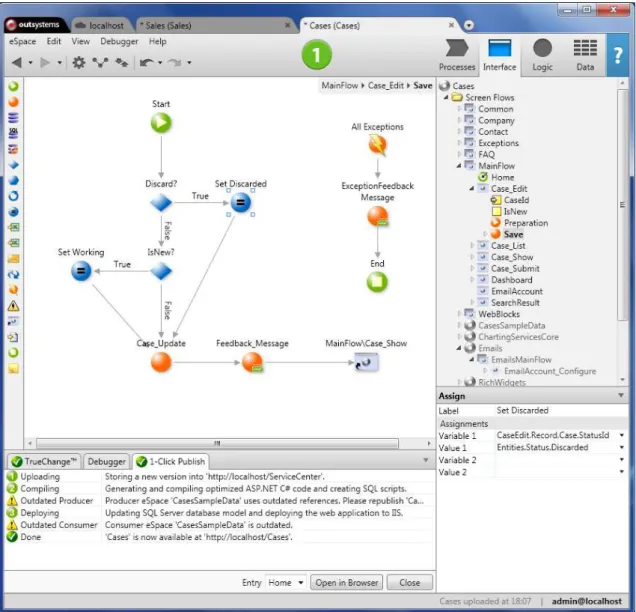Image resolution: width=636 pixels, height=612 pixels.
Task: Click the horizontal canvas scrollbar thumb
Action: point(217,443)
